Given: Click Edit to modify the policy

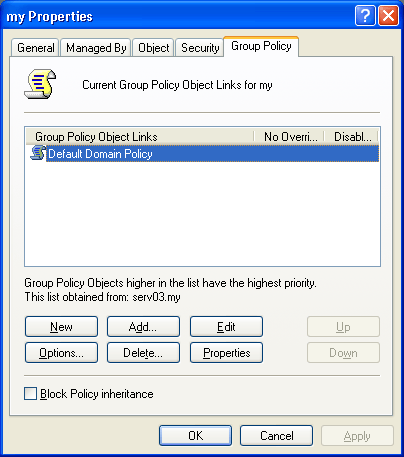Looking at the screenshot, I should 226,327.
